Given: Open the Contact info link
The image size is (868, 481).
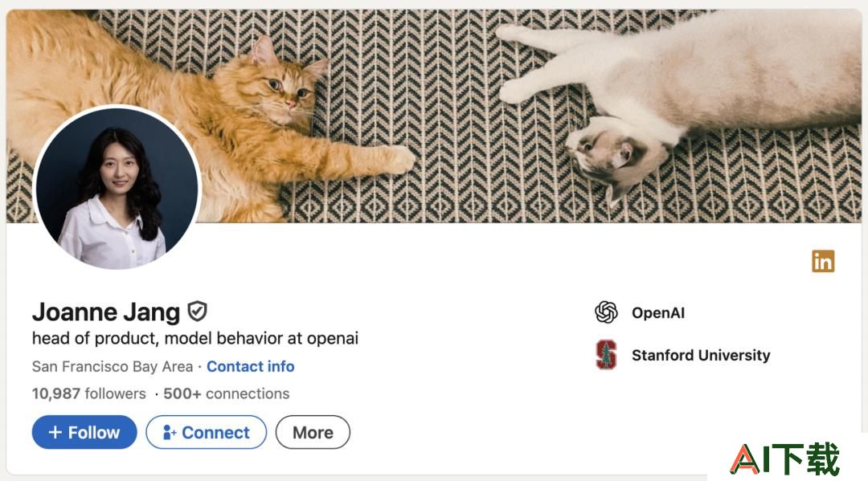Looking at the screenshot, I should click(x=250, y=366).
